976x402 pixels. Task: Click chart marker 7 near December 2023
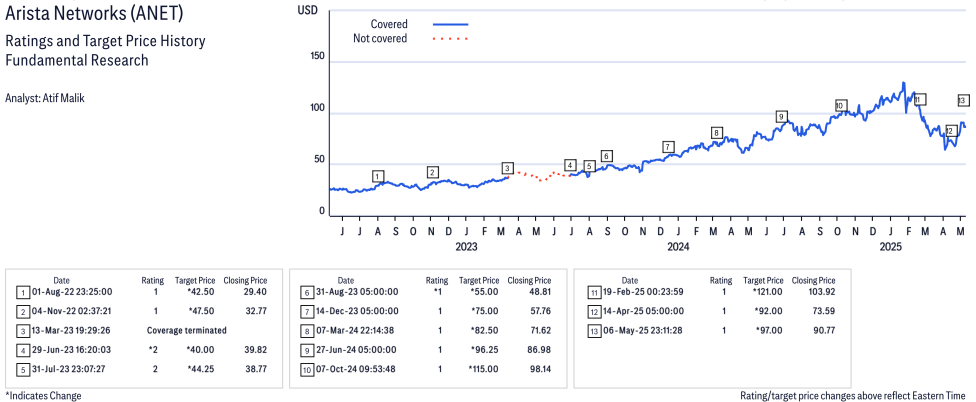click(669, 147)
